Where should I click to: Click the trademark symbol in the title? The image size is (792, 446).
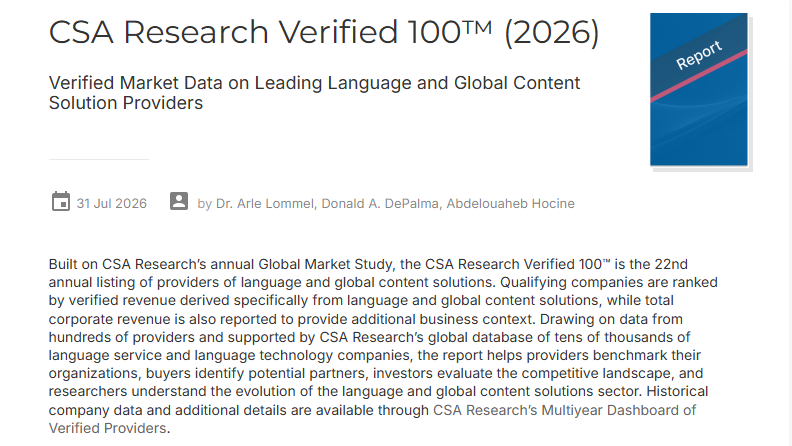pos(477,26)
